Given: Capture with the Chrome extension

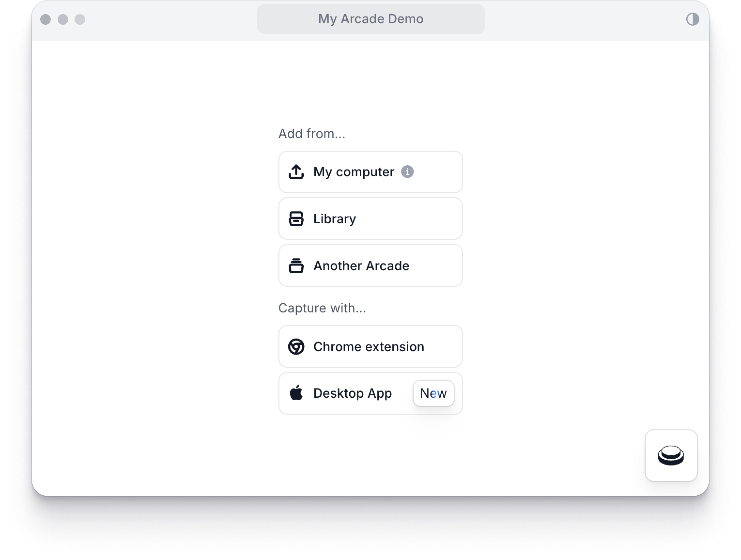Looking at the screenshot, I should pyautogui.click(x=370, y=346).
